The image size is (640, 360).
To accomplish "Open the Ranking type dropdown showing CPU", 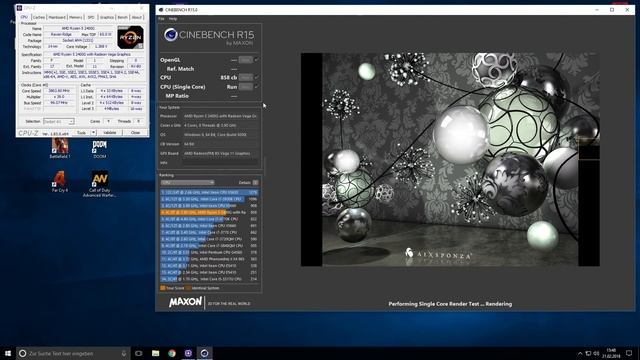I will (x=187, y=182).
